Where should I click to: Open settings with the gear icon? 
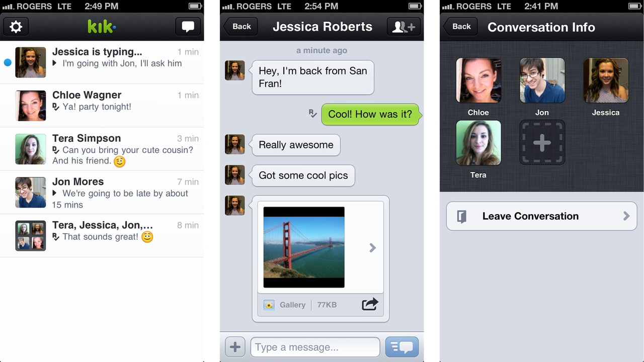coord(16,26)
